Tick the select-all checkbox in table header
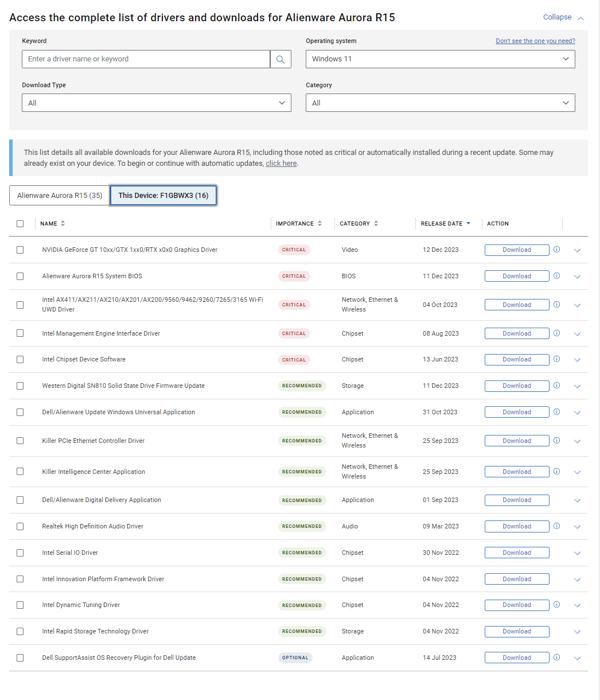 (x=20, y=224)
